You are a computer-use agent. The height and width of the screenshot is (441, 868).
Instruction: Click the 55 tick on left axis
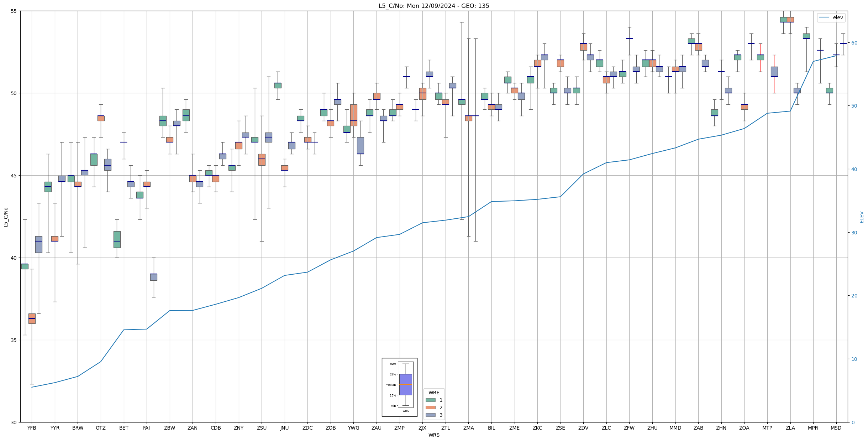[x=14, y=11]
